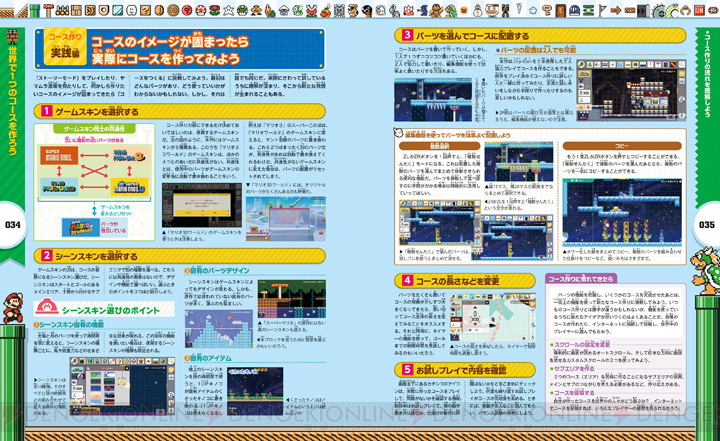Image resolution: width=720 pixels, height=441 pixels.
Task: Select the Goomba icon in top strip
Action: (256, 10)
